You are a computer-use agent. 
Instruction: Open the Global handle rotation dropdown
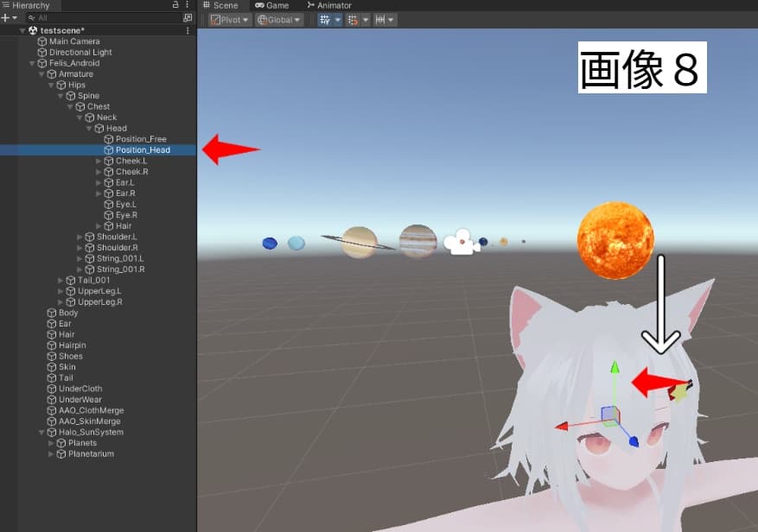point(279,20)
